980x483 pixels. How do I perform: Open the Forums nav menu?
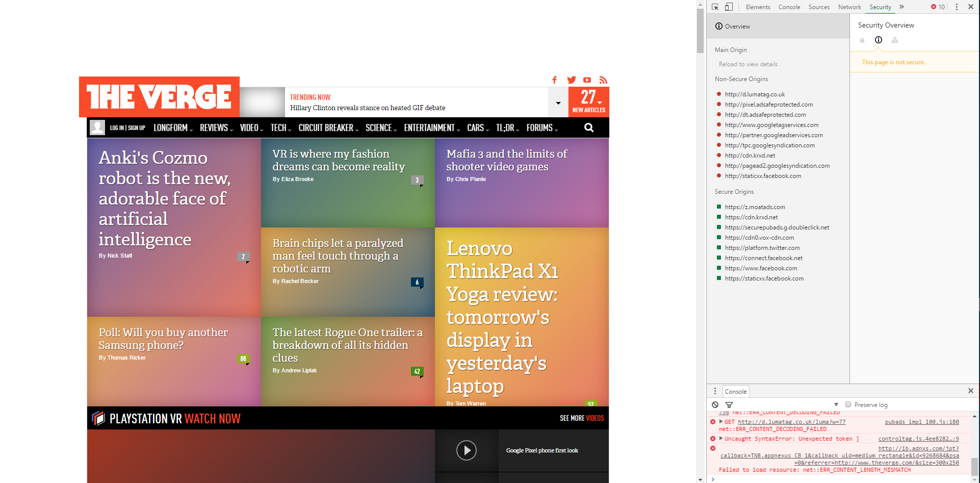pyautogui.click(x=542, y=128)
